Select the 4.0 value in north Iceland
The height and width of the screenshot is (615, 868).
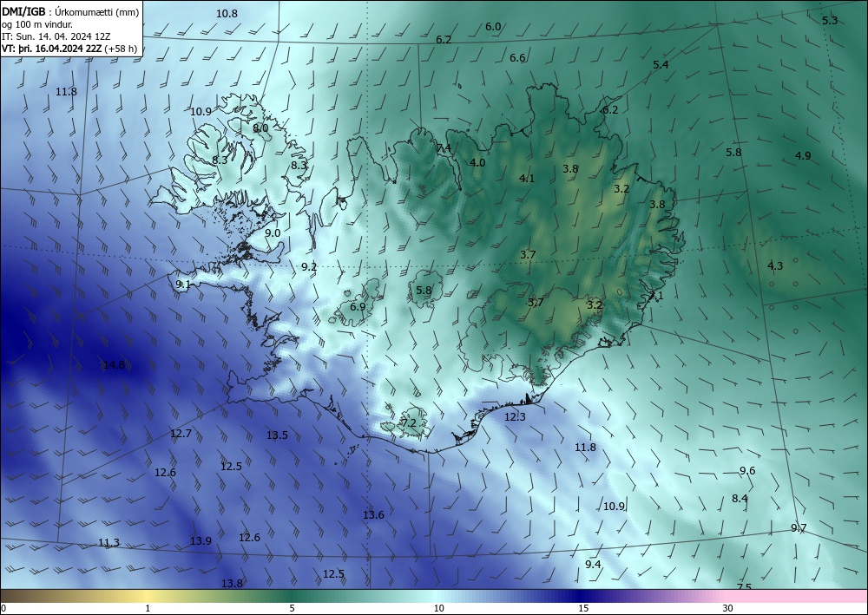pyautogui.click(x=477, y=162)
